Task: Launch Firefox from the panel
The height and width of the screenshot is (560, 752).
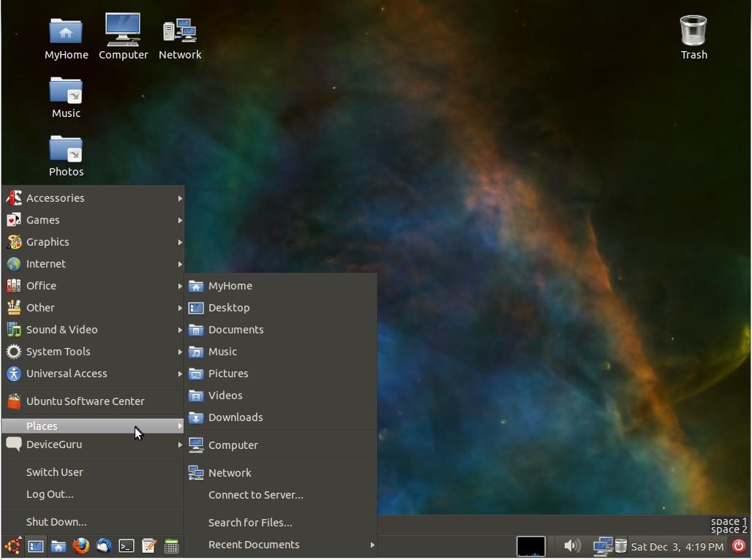Action: click(x=80, y=546)
